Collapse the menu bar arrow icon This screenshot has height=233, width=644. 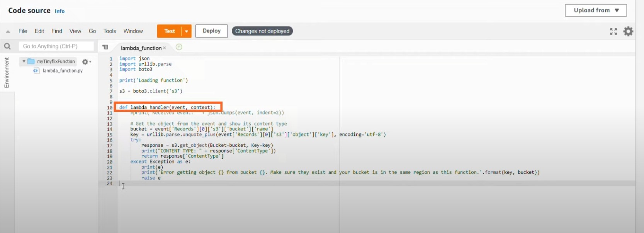point(8,31)
